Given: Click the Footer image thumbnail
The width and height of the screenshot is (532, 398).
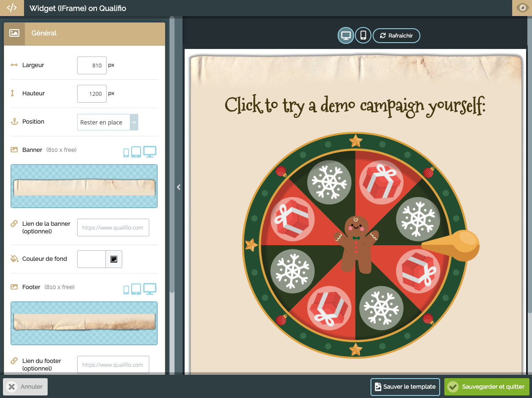Looking at the screenshot, I should coord(84,323).
